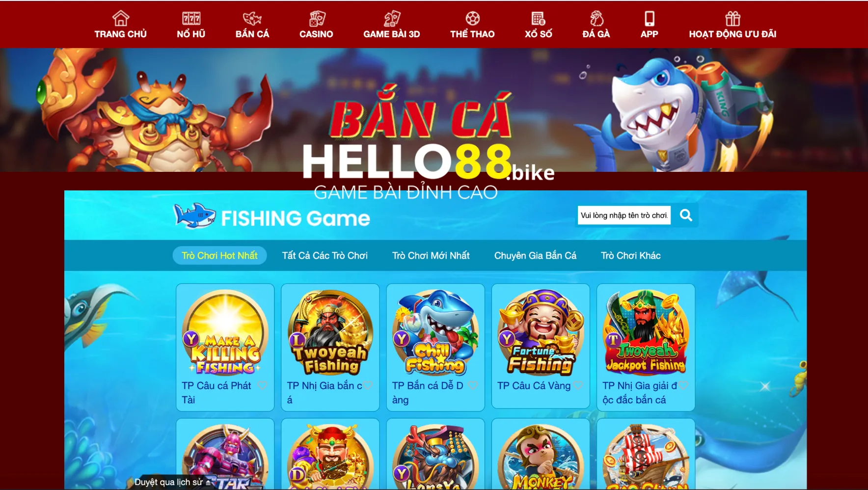Viewport: 868px width, 490px height.
Task: Launch Twoyeah Jackpot Fishing game
Action: click(646, 332)
